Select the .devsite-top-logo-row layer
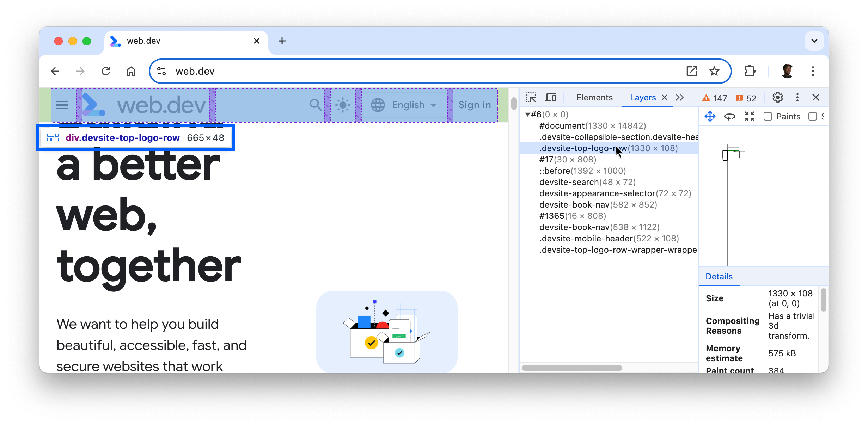Screen dimensions: 868x425 tap(608, 148)
